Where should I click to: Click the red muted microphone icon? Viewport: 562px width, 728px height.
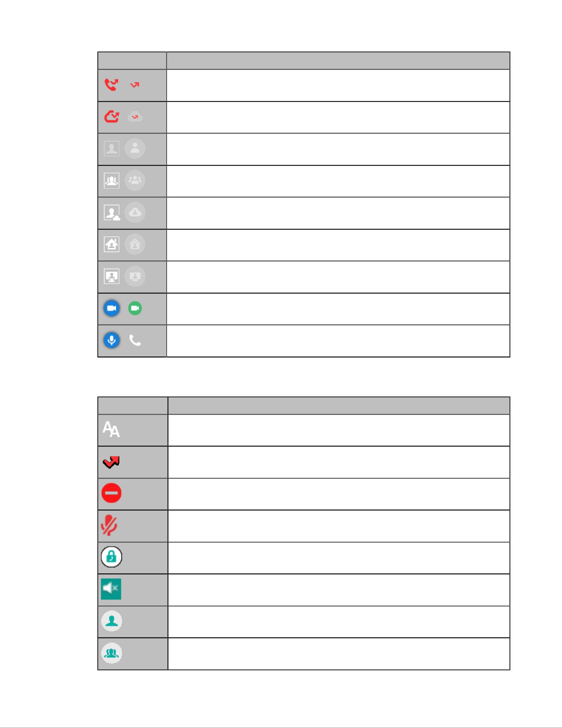109,525
